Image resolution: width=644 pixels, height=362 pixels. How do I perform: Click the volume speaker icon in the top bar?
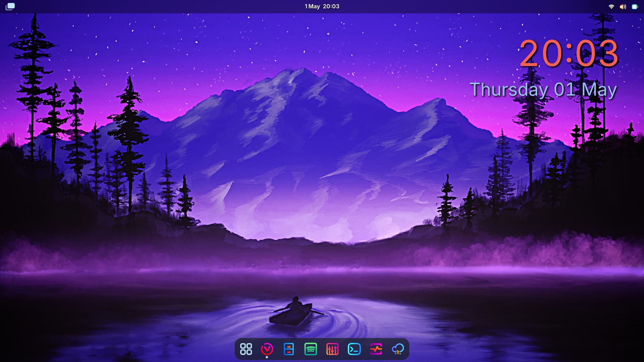[x=623, y=6]
